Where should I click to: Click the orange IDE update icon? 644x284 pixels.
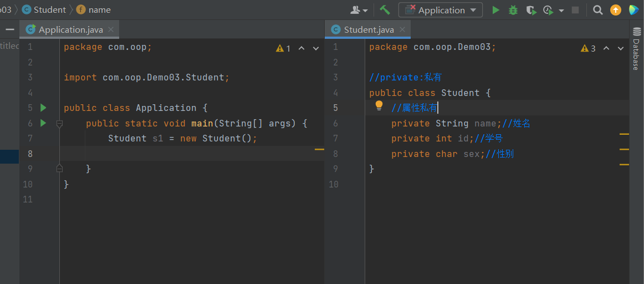[x=615, y=10]
